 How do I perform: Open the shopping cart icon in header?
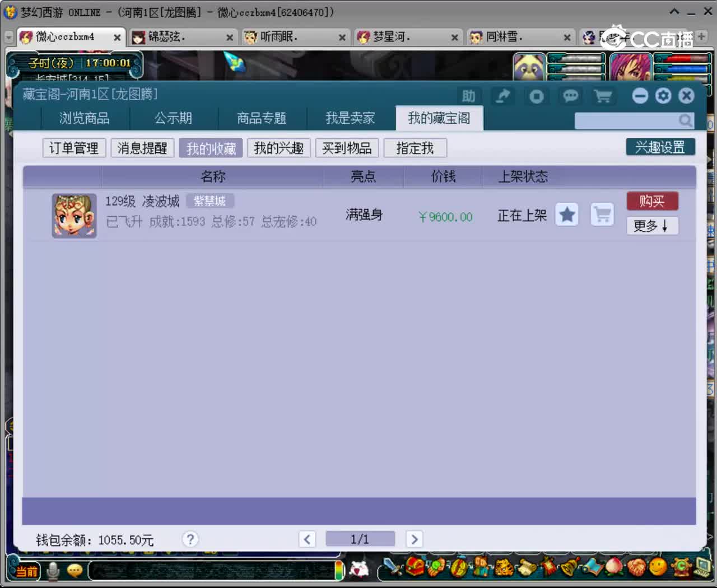pos(603,96)
